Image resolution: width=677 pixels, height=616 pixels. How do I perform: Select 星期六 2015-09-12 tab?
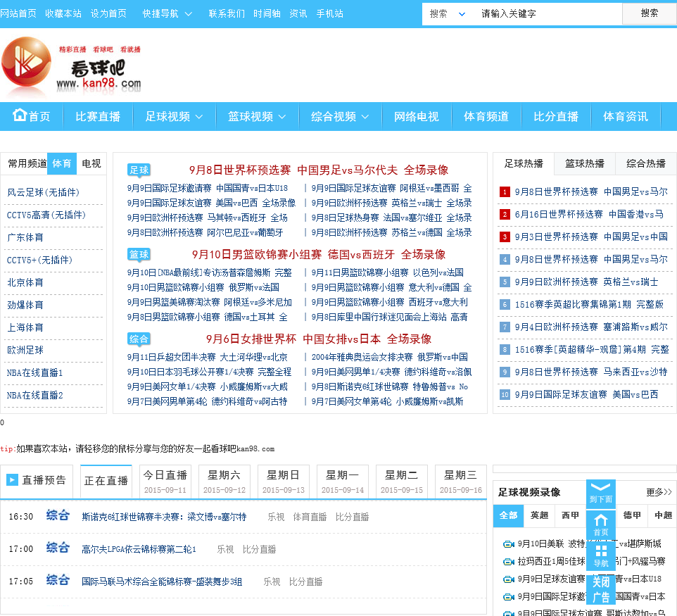click(224, 482)
